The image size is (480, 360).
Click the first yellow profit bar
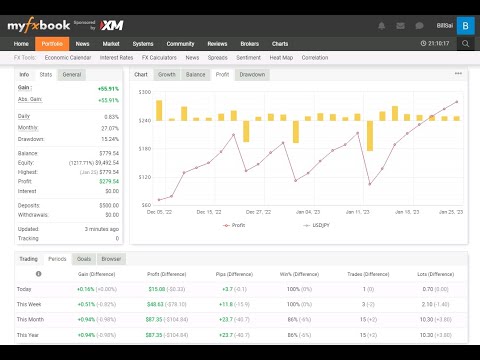[x=159, y=110]
